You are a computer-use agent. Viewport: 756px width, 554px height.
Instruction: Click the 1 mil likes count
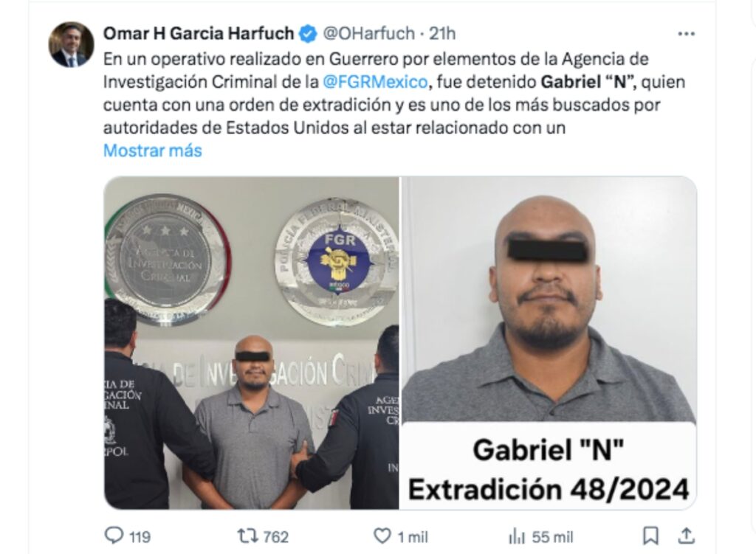pyautogui.click(x=413, y=536)
